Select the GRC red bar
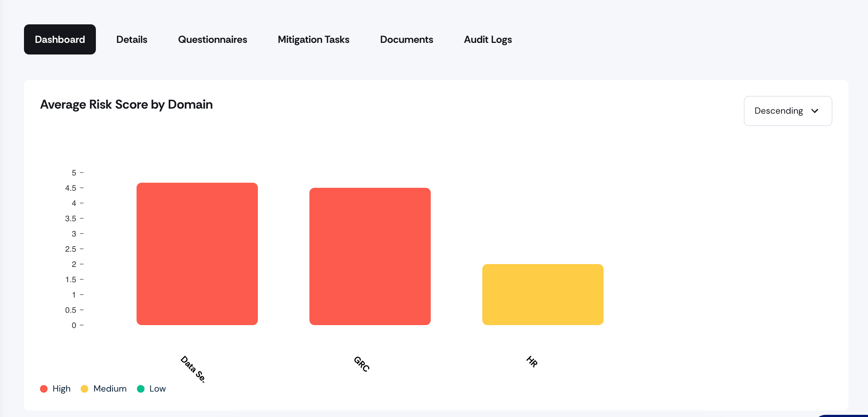868x417 pixels. [370, 256]
